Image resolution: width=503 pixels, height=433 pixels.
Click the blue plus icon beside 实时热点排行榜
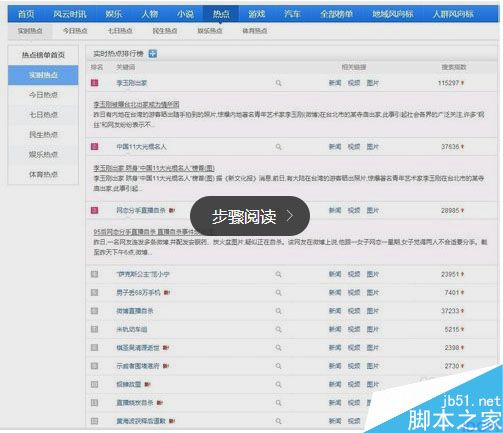point(153,53)
